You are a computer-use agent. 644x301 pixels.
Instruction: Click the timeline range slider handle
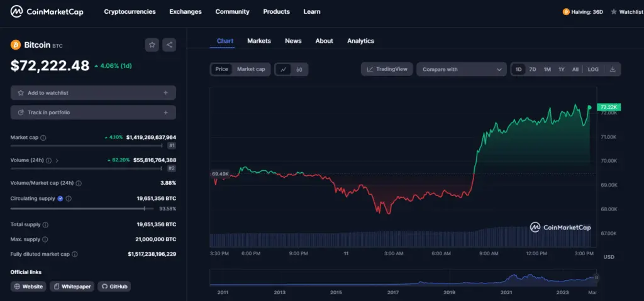(x=596, y=277)
